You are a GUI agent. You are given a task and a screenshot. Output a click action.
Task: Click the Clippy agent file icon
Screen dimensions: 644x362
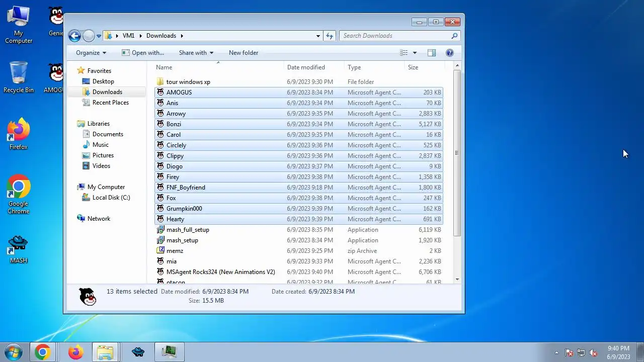tap(160, 156)
